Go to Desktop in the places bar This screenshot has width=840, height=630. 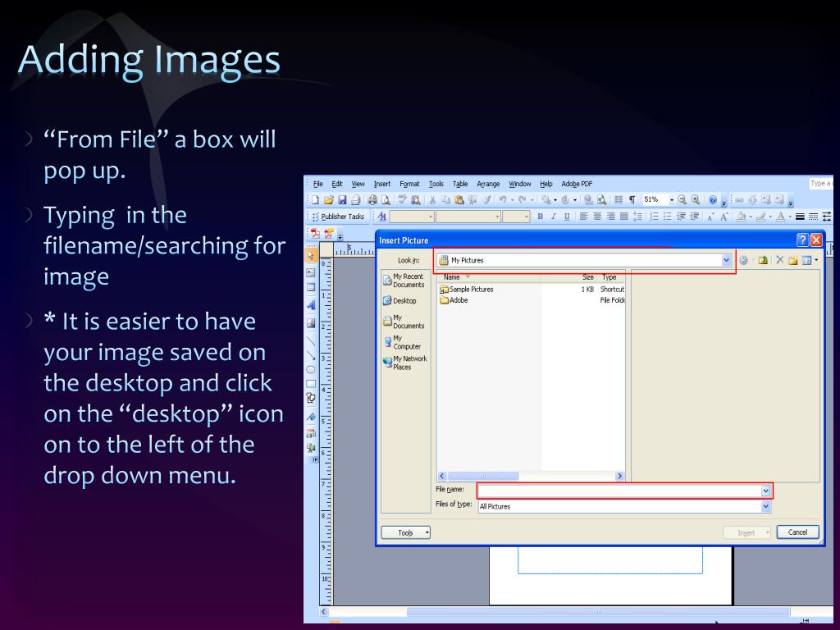[400, 301]
